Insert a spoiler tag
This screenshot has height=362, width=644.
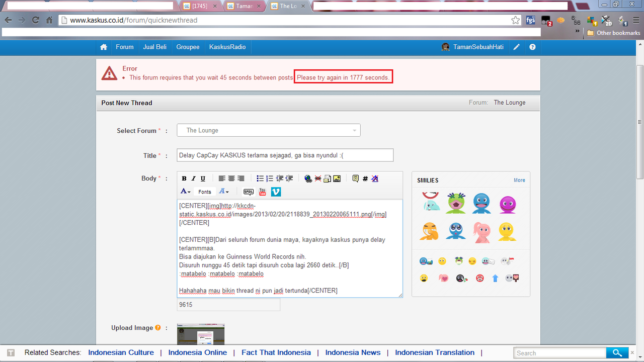249,192
